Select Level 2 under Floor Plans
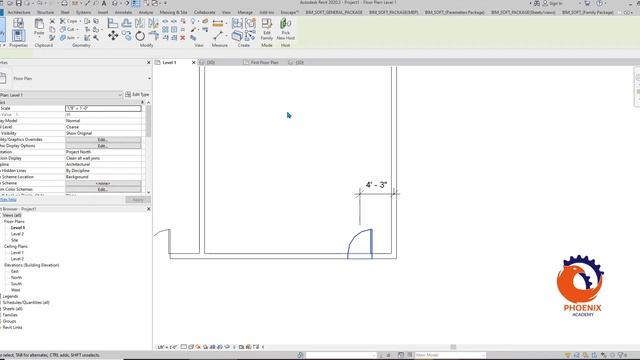This screenshot has height=360, width=640. 17,234
